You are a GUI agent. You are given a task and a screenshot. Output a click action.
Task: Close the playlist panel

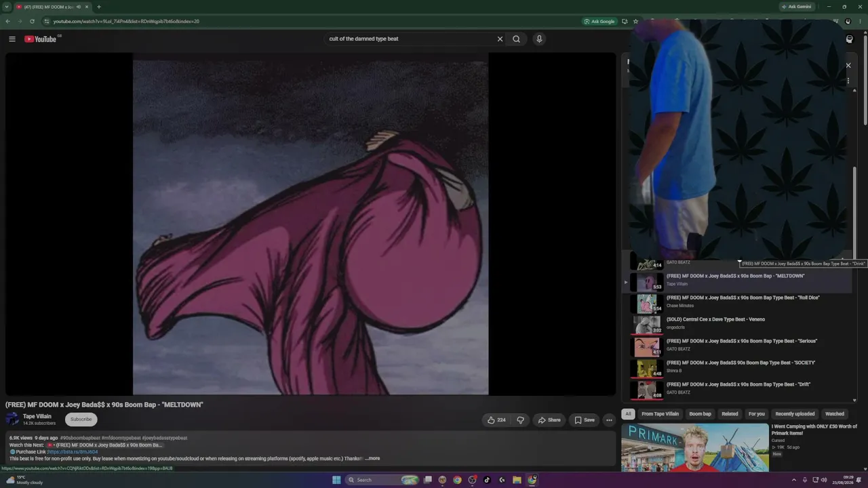pyautogui.click(x=848, y=66)
